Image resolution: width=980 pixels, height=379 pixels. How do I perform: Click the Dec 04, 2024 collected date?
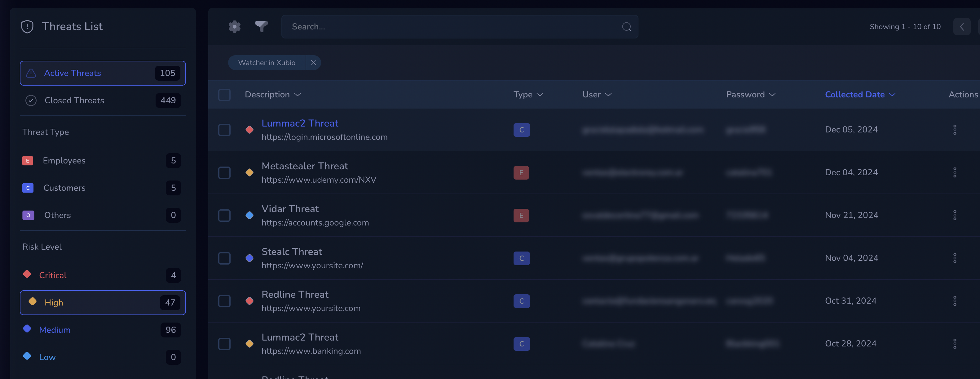click(x=851, y=173)
